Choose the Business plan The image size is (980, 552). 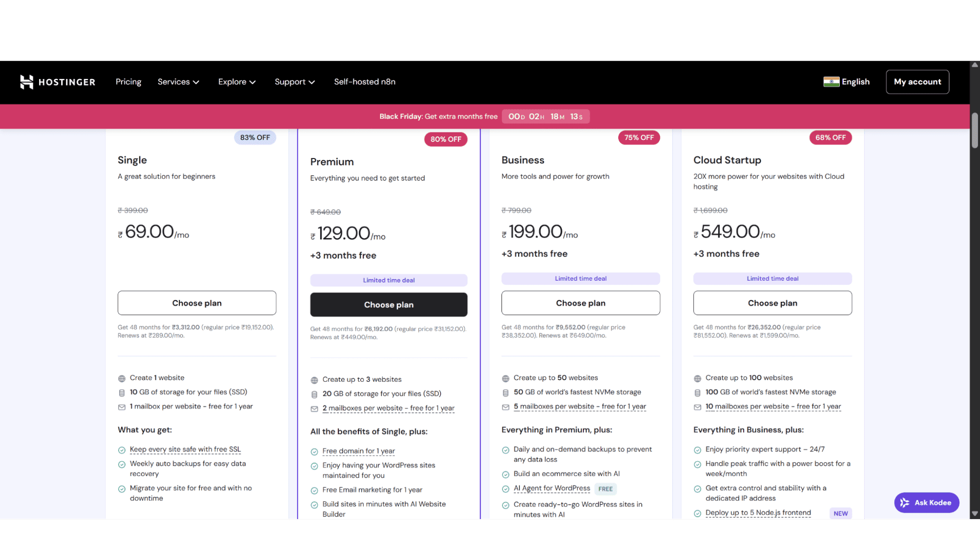(580, 303)
